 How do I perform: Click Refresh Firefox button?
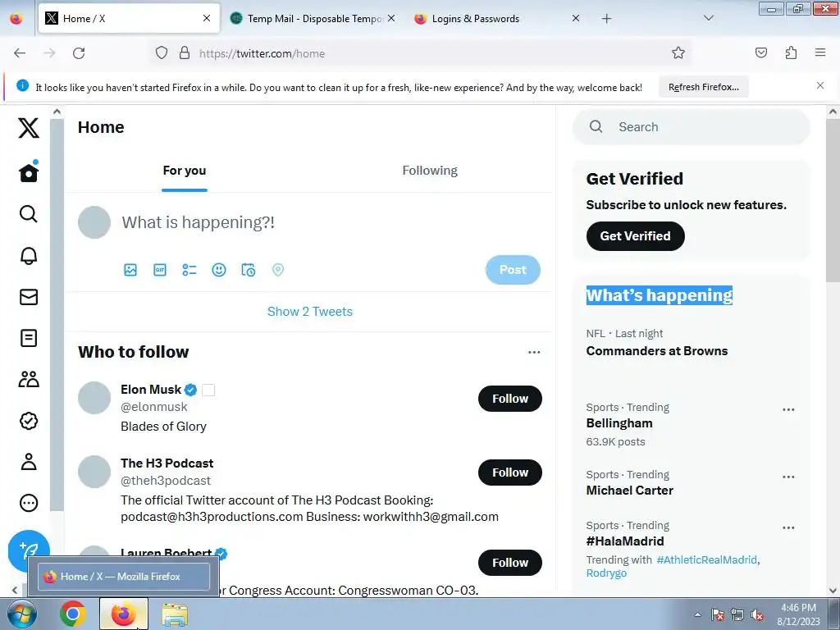[703, 87]
